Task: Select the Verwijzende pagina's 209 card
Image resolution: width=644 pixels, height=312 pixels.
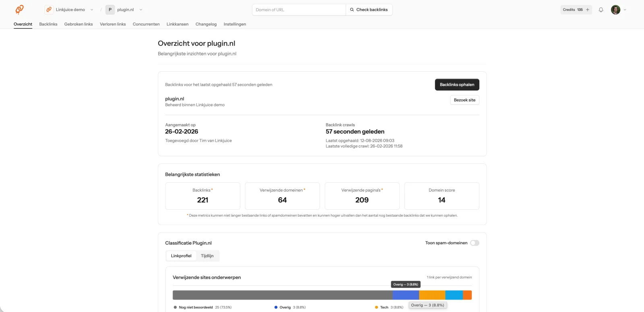Action: pos(362,196)
